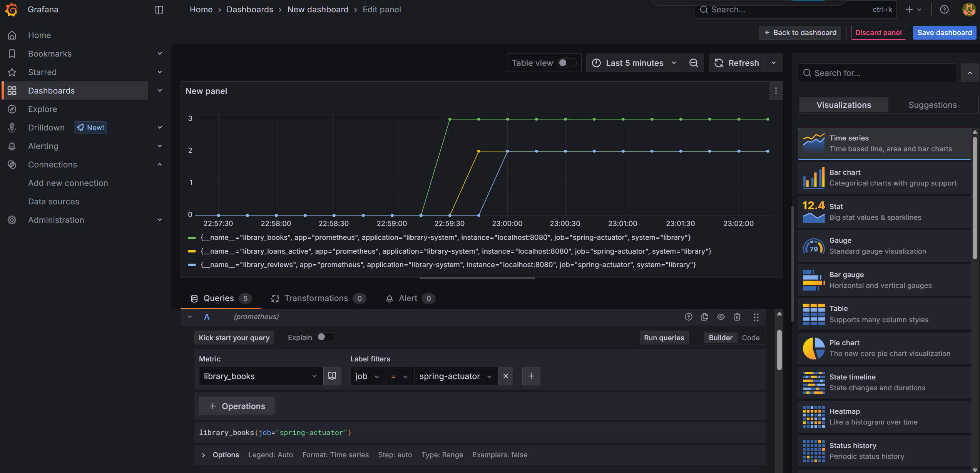Delete query A using the trash icon
Image resolution: width=980 pixels, height=473 pixels.
point(737,317)
